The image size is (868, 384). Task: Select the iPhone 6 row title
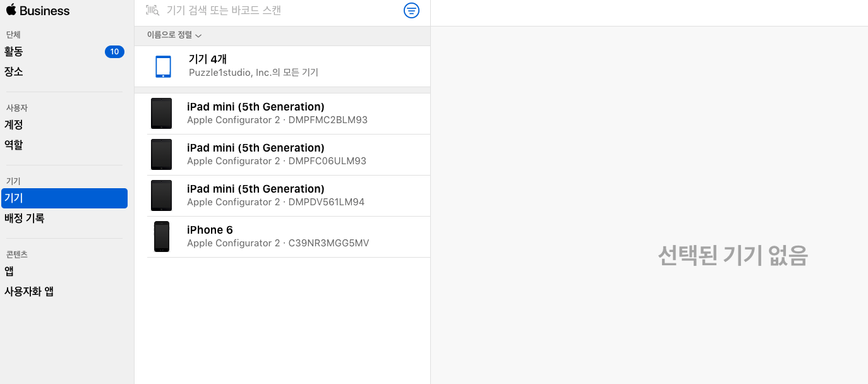point(210,230)
